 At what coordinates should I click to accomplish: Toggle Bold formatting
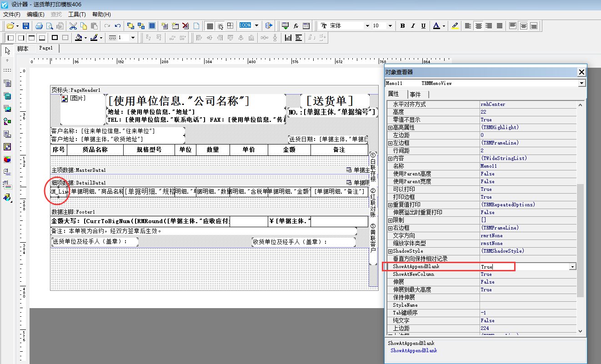coord(402,26)
